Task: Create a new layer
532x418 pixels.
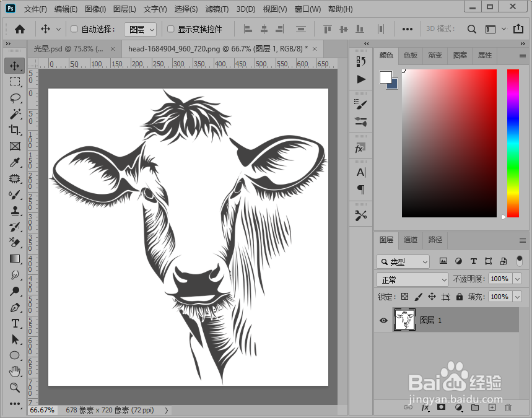Action: point(492,407)
